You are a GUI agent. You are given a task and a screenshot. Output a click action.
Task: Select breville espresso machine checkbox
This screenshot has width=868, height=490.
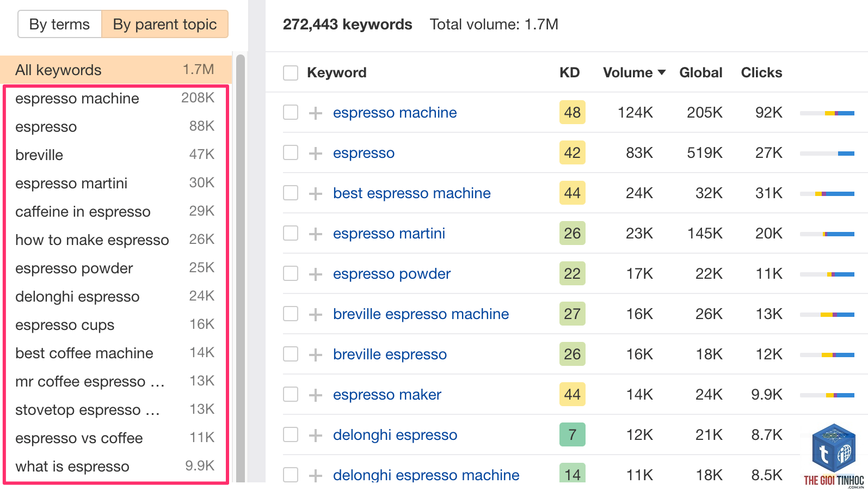coord(291,314)
